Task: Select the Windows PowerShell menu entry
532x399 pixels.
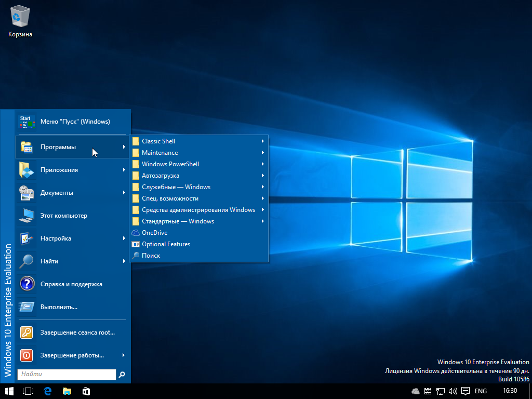Action: [x=199, y=164]
